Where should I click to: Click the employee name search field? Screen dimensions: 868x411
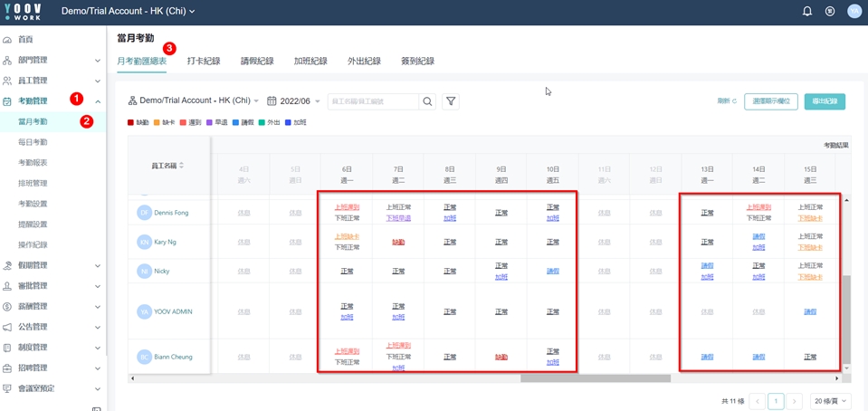[373, 101]
